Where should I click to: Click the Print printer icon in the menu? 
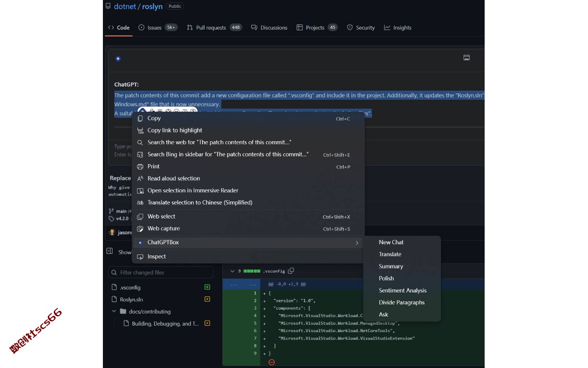click(140, 167)
